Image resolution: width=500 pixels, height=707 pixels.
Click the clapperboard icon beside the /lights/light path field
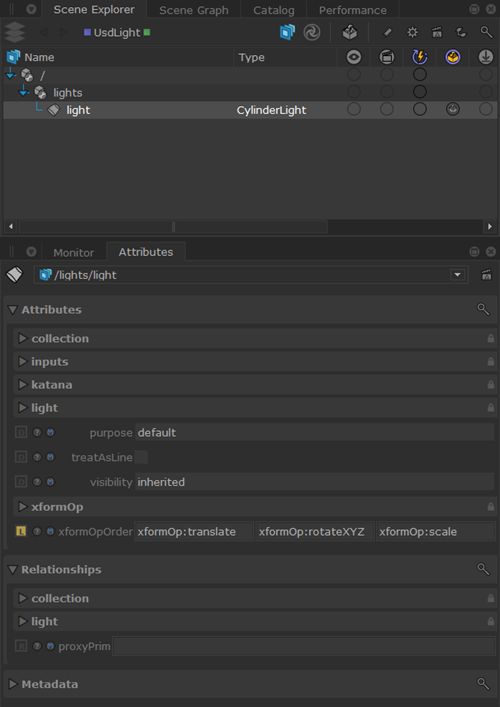(x=486, y=275)
